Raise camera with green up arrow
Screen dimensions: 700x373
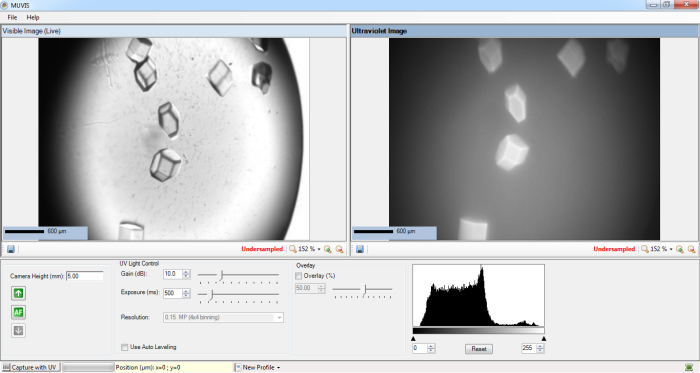pos(18,293)
